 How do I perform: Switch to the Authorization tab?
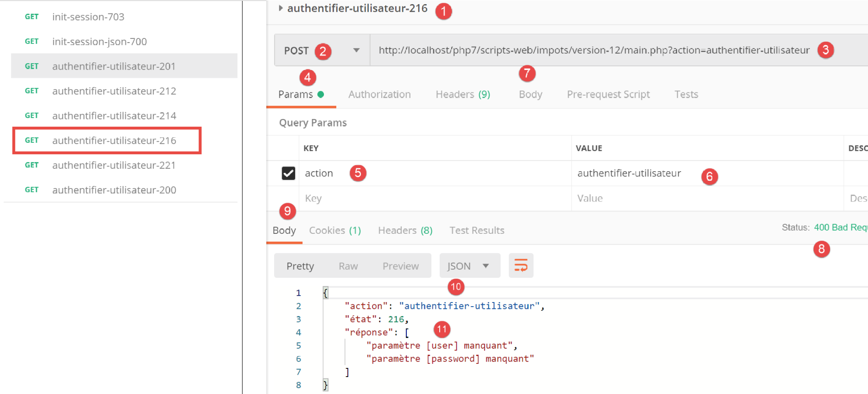(x=379, y=94)
